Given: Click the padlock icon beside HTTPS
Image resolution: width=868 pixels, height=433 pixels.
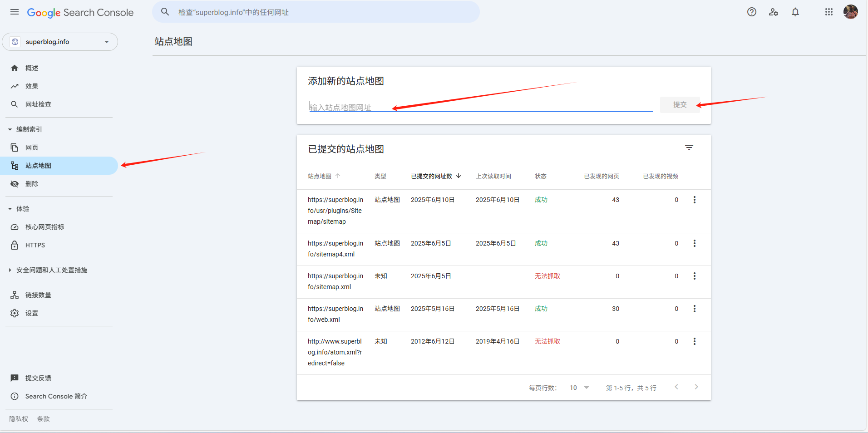Looking at the screenshot, I should point(15,245).
